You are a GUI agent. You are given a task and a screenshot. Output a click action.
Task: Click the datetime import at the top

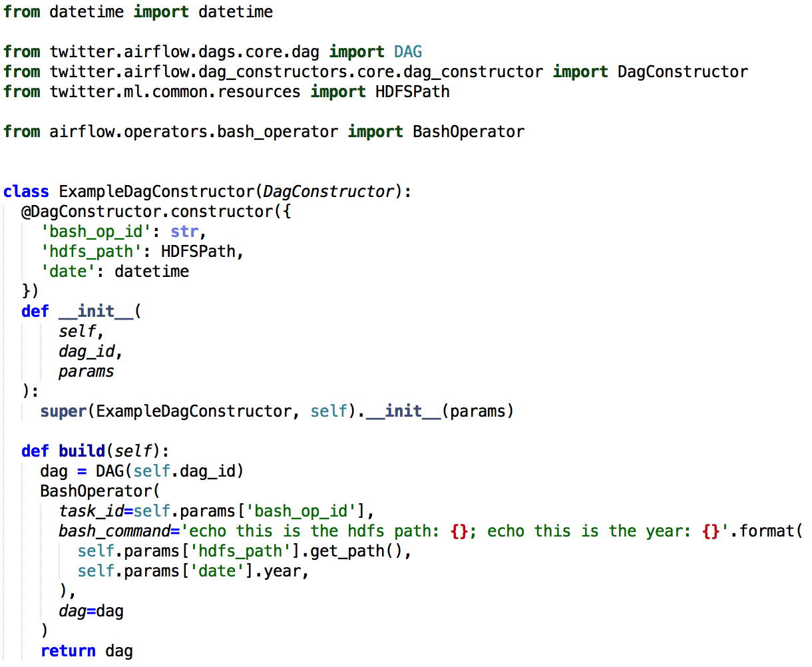[x=236, y=11]
